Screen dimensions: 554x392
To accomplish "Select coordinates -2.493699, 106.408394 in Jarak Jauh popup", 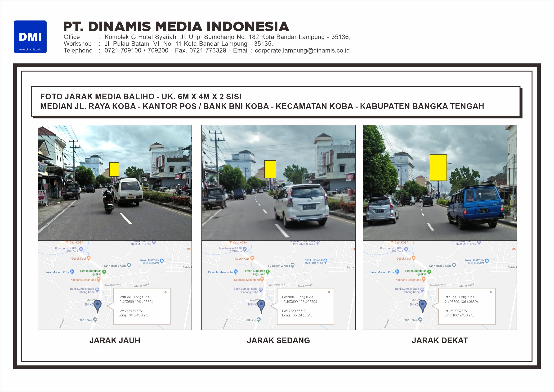I will pyautogui.click(x=136, y=302).
